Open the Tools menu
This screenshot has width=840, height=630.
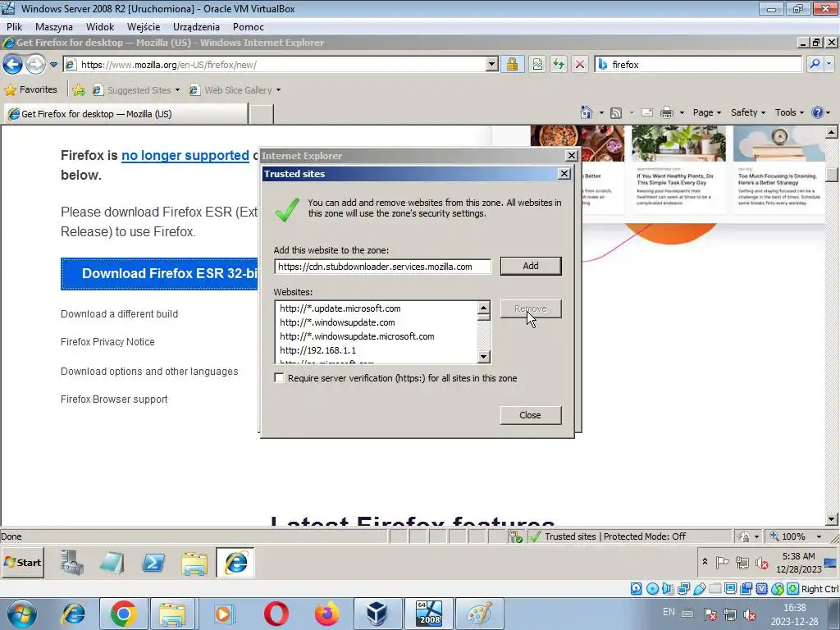click(x=789, y=112)
